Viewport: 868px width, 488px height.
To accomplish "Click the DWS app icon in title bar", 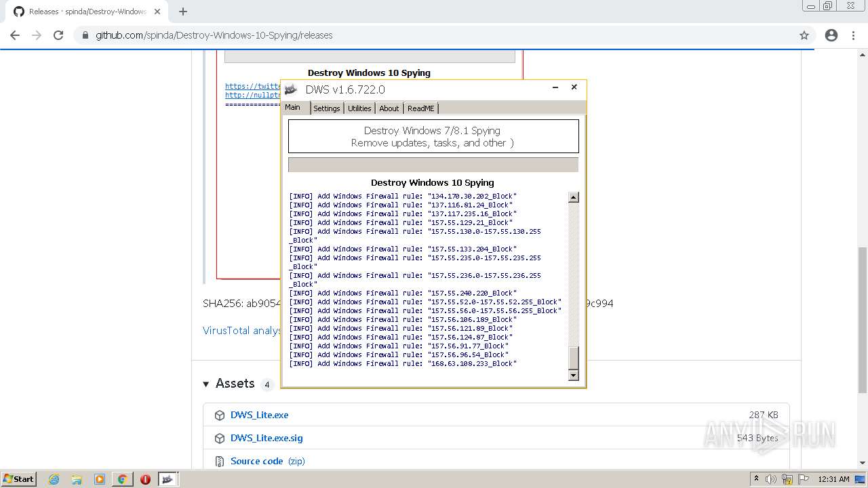I will [291, 89].
